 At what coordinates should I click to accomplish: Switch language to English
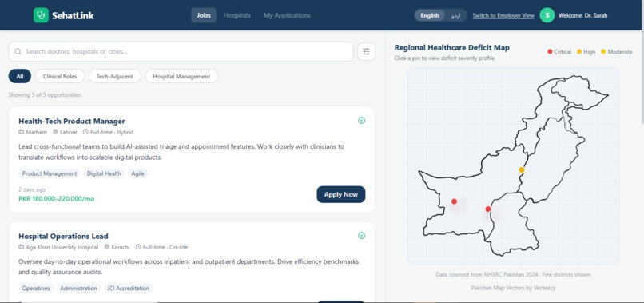point(430,15)
